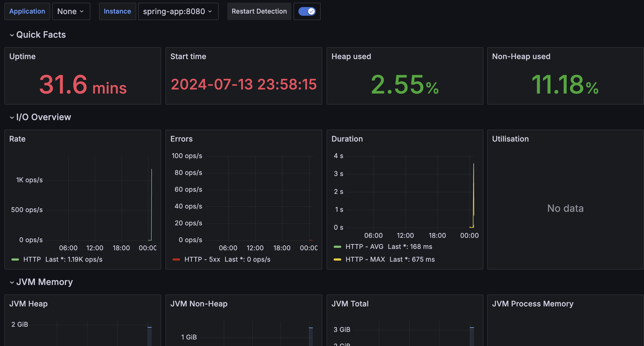Screen dimensions: 644x346
Task: Click the HTTP legend color swatch in Rate
Action: [15, 259]
